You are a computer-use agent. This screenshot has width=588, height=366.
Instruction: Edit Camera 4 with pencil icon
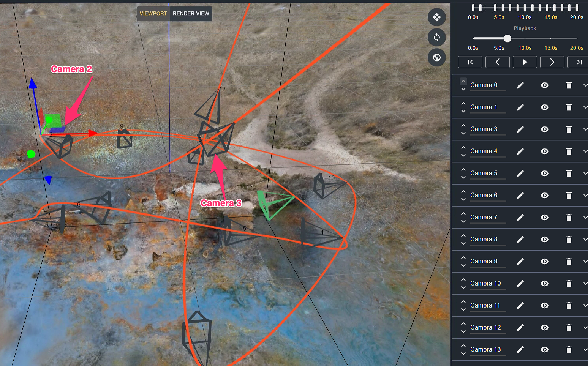pos(520,151)
